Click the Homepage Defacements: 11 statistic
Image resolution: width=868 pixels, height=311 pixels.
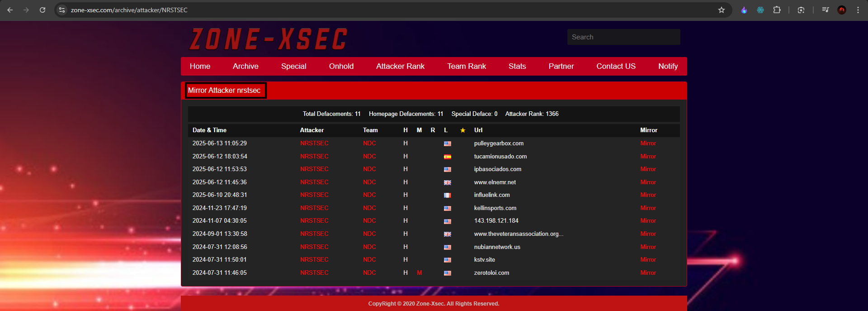pos(406,114)
